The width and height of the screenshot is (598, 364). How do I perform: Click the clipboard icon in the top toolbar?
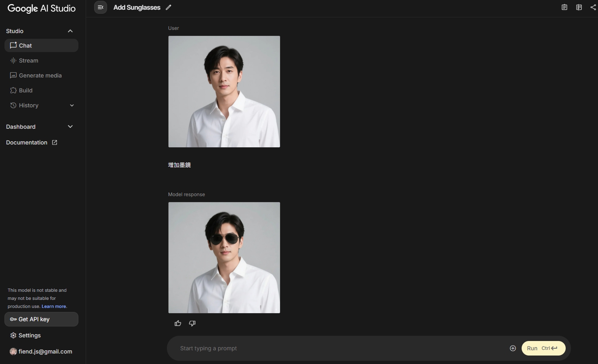564,7
